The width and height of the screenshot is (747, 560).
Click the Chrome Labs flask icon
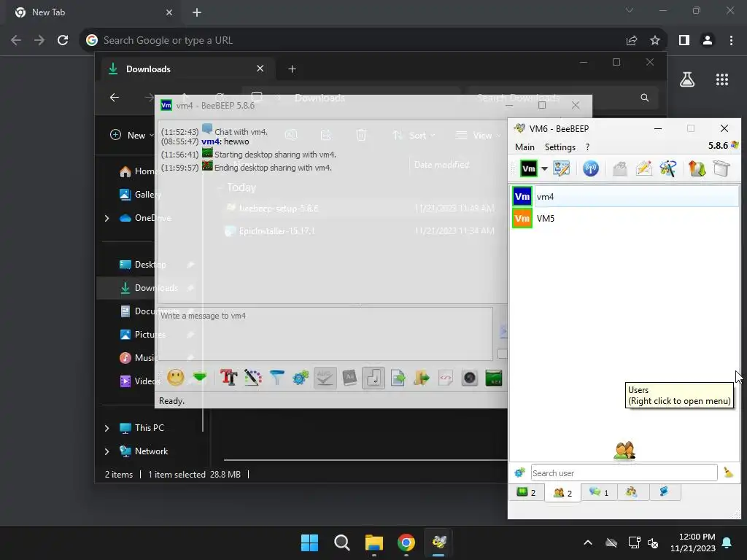[x=687, y=79]
